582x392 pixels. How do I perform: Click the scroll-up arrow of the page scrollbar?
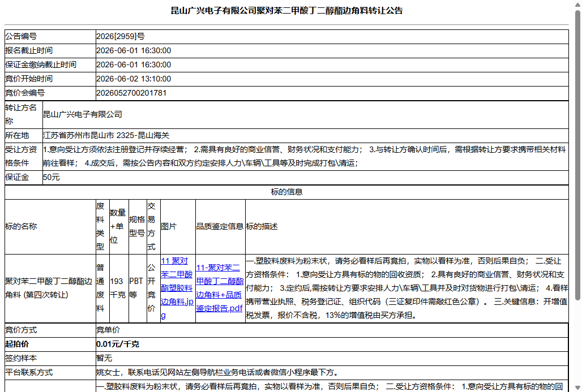[578, 4]
